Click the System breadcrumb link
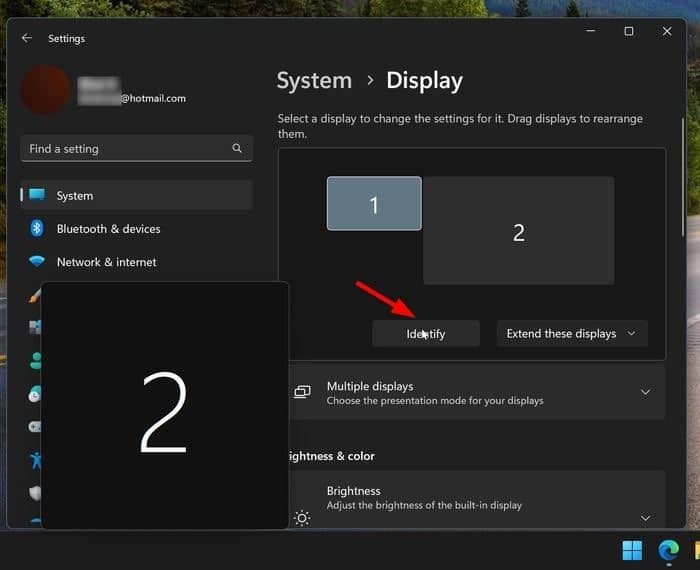Screen dimensions: 700x570 [x=314, y=81]
